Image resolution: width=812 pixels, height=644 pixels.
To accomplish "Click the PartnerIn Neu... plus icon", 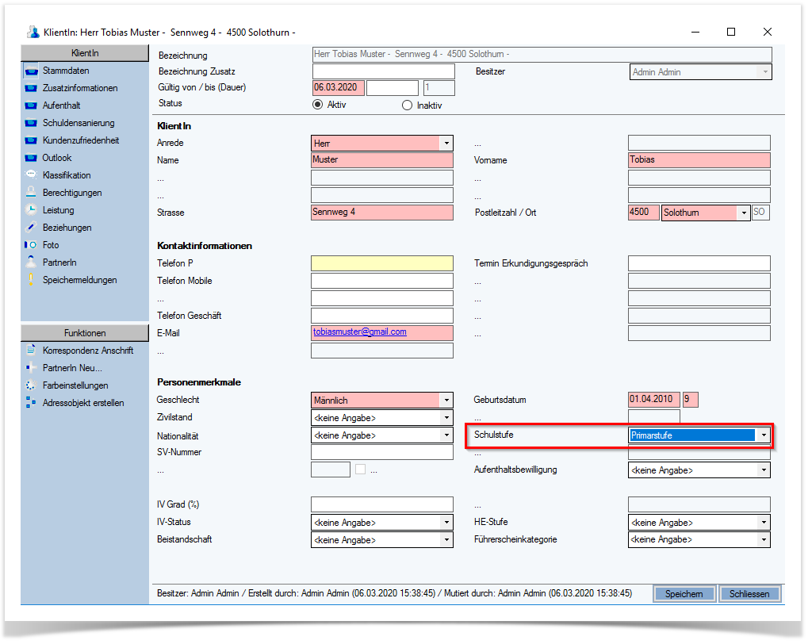I will (31, 367).
